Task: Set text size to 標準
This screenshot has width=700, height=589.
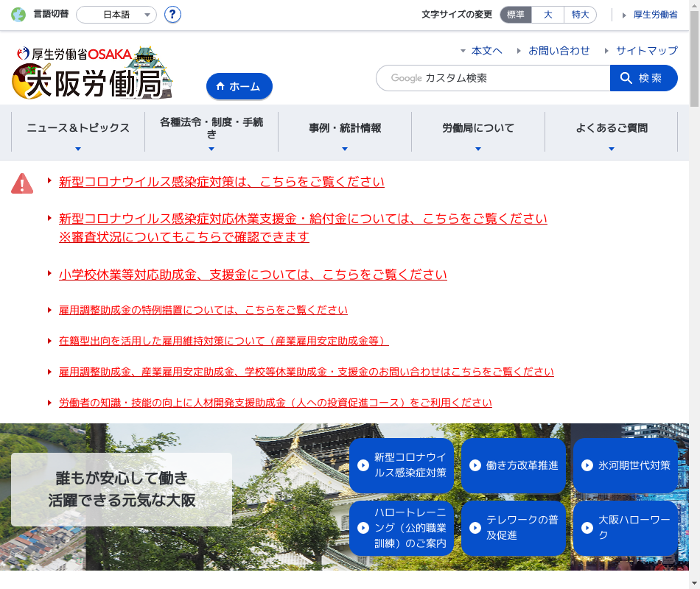Action: pyautogui.click(x=516, y=15)
